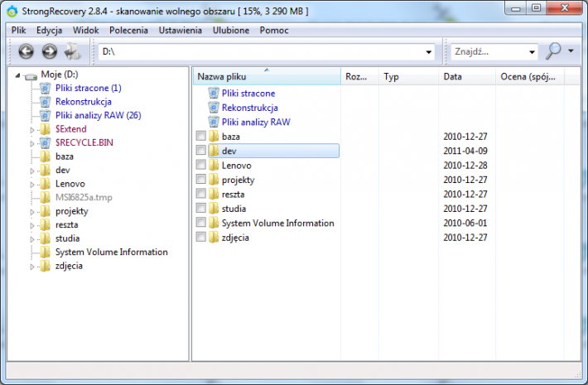Open the D:\ path dropdown arrow
Image resolution: width=588 pixels, height=385 pixels.
428,52
